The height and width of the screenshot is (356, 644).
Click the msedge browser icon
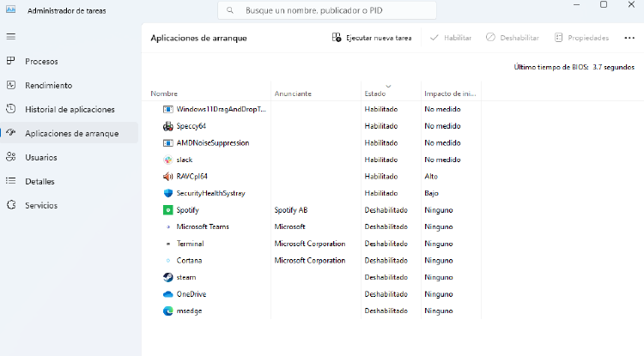[x=167, y=311]
